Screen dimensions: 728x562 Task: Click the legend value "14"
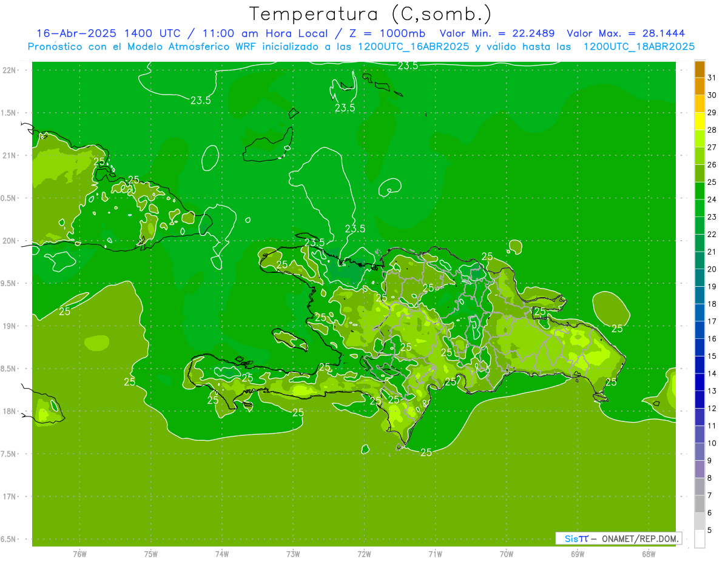(x=712, y=373)
